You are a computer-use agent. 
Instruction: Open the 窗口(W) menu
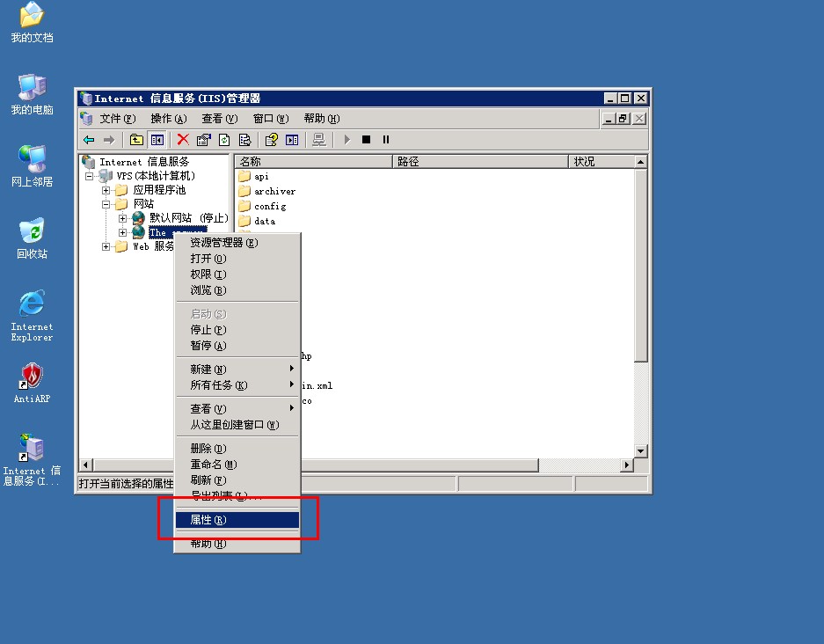(271, 119)
